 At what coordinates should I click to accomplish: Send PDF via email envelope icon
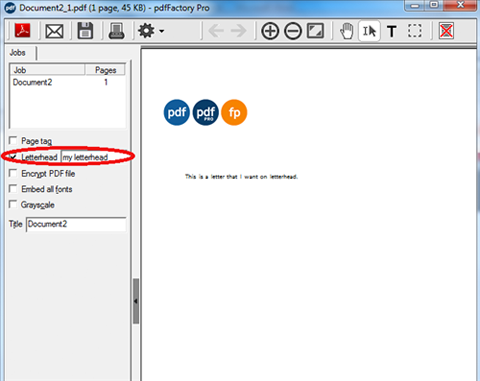point(54,31)
